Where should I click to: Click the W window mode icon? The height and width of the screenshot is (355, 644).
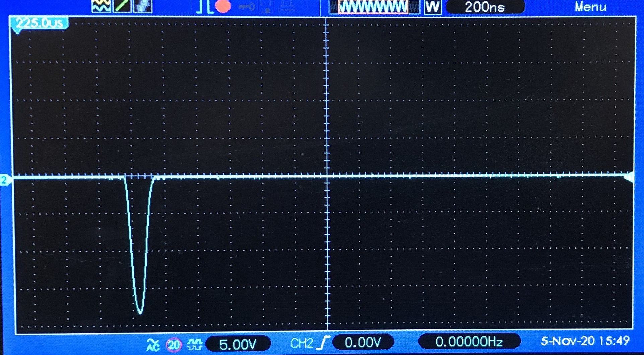click(432, 7)
